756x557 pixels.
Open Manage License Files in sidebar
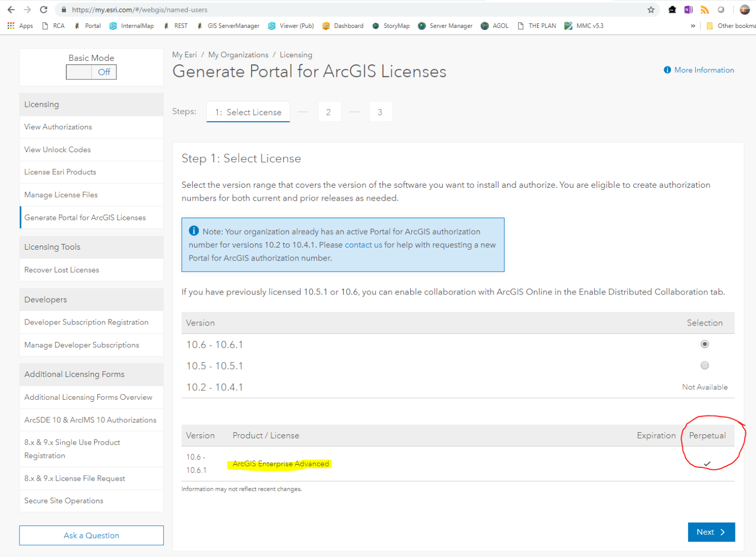click(91, 195)
